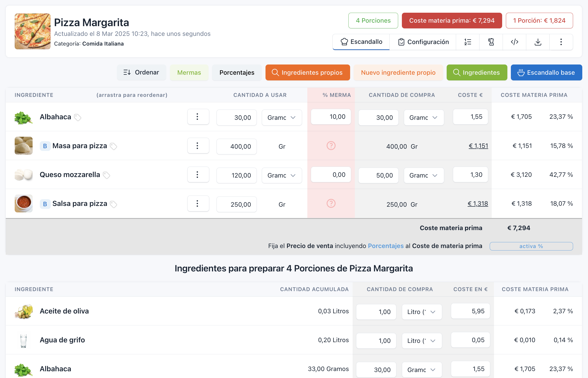Click the download icon in header
The width and height of the screenshot is (588, 378).
pyautogui.click(x=538, y=42)
